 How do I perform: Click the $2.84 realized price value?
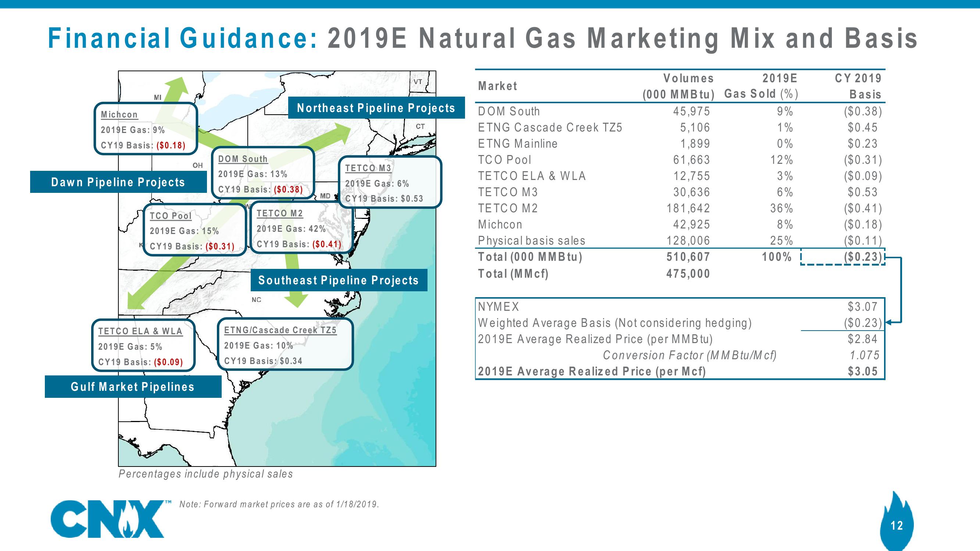coord(862,338)
